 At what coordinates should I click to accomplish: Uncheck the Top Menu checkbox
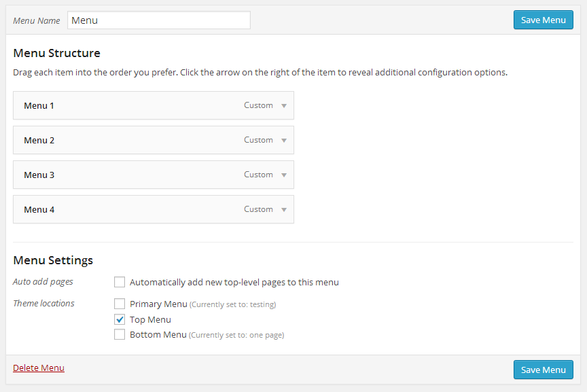coord(120,319)
